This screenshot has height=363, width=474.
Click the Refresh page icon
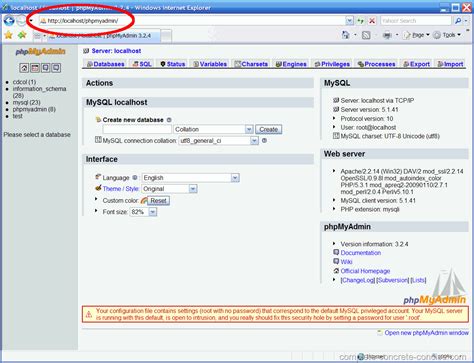coord(361,21)
